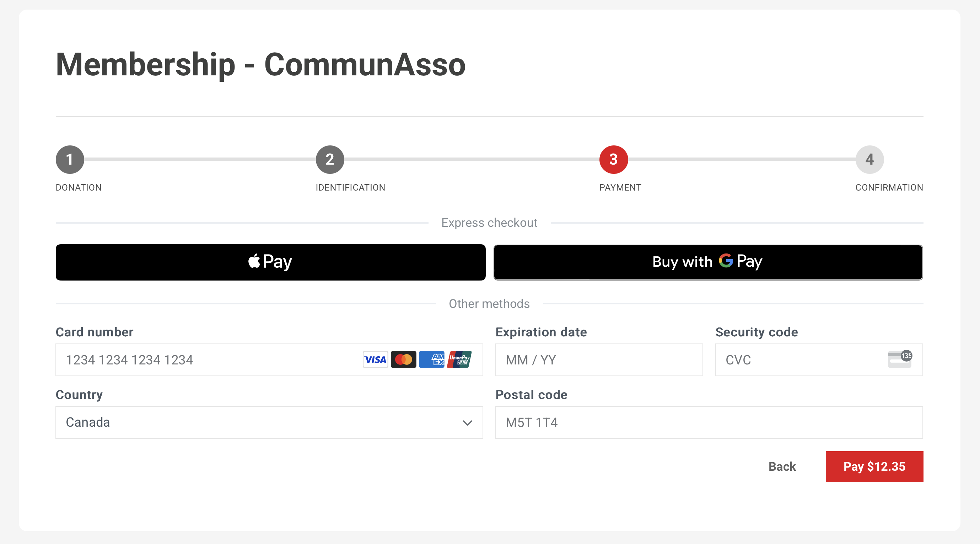Viewport: 980px width, 544px height.
Task: Click the Visa card icon
Action: coord(375,359)
